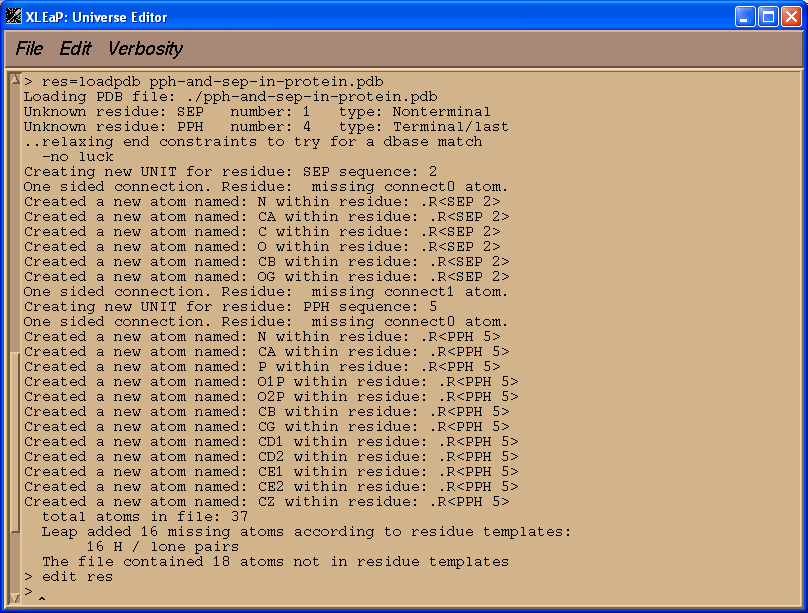Click the scrollbar down arrow in output pane
Image resolution: width=808 pixels, height=613 pixels.
15,598
